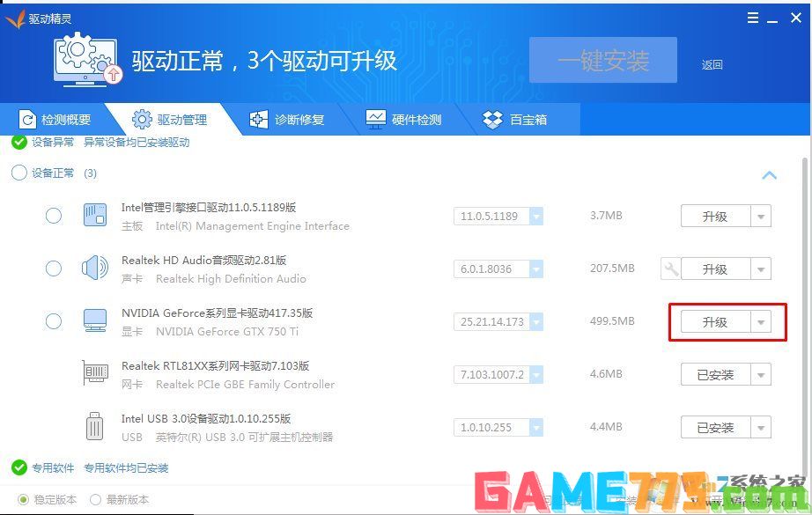Click the 207.5MB size value
812x515 pixels.
pos(612,269)
